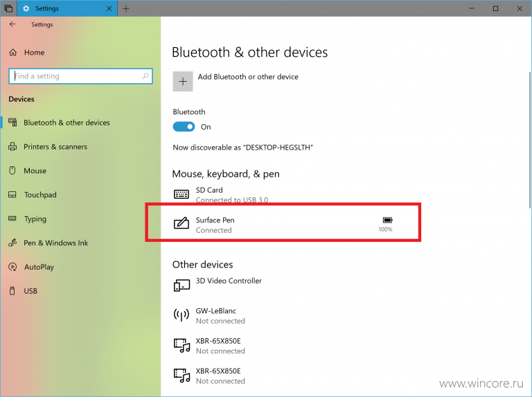Click the Settings gear icon on the tab
Viewport: 532px width, 397px height.
point(26,8)
